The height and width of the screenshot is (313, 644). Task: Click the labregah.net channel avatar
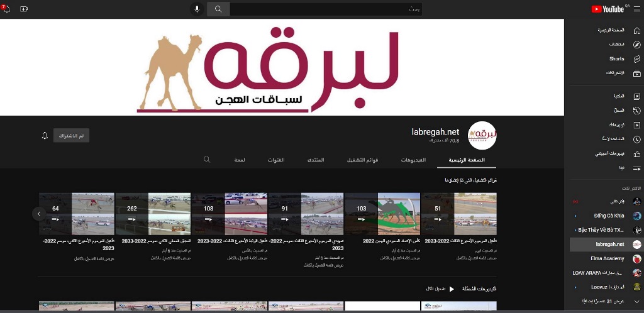(x=482, y=135)
